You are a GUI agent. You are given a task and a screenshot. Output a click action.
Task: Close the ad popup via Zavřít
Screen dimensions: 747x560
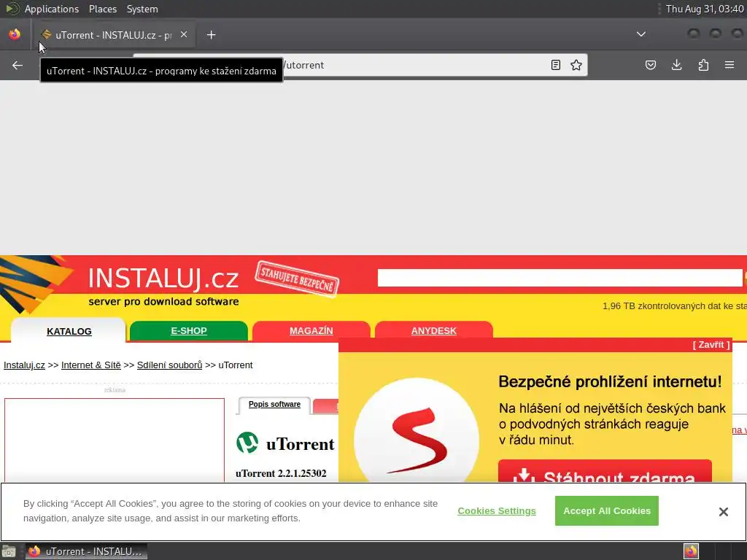coord(711,344)
